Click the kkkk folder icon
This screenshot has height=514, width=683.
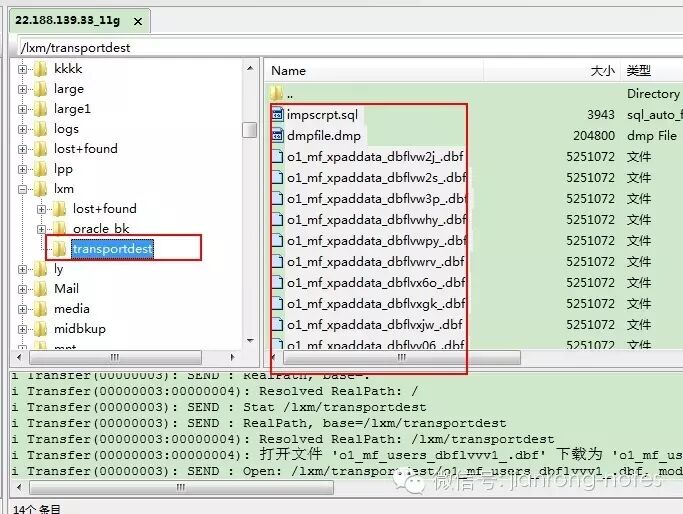click(41, 69)
